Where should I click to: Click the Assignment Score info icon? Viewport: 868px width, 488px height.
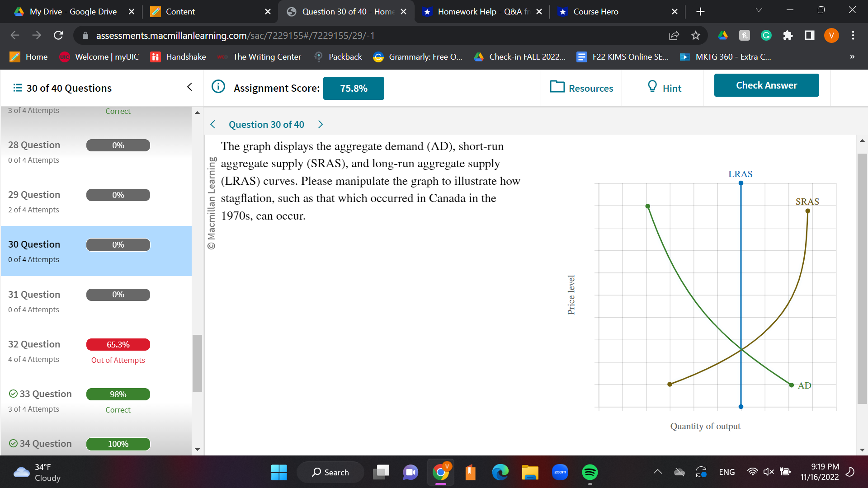[x=218, y=87]
